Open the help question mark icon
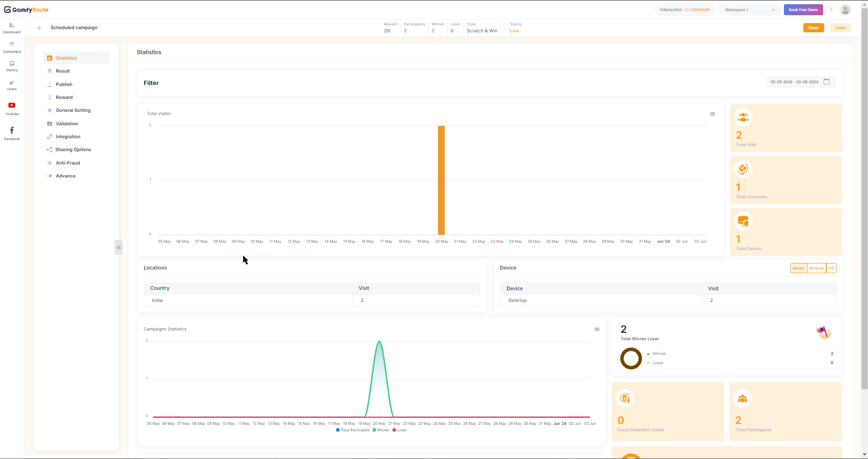The width and height of the screenshot is (868, 459). (x=831, y=10)
